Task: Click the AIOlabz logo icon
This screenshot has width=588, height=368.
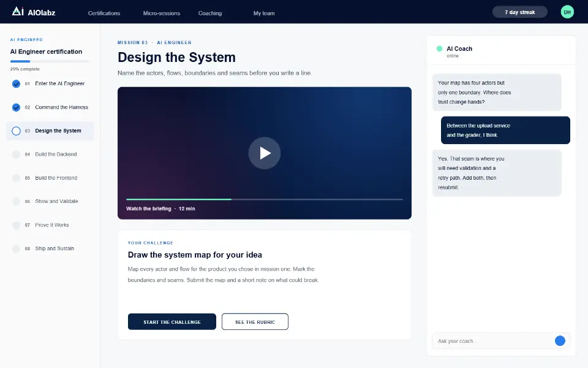Action: click(18, 11)
